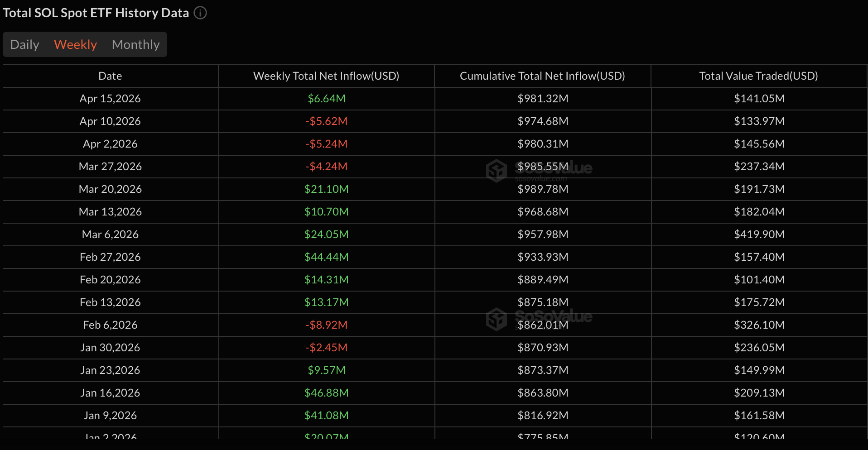
Task: Click the SoSoValue watermark logo near $862.01M
Action: 497,319
